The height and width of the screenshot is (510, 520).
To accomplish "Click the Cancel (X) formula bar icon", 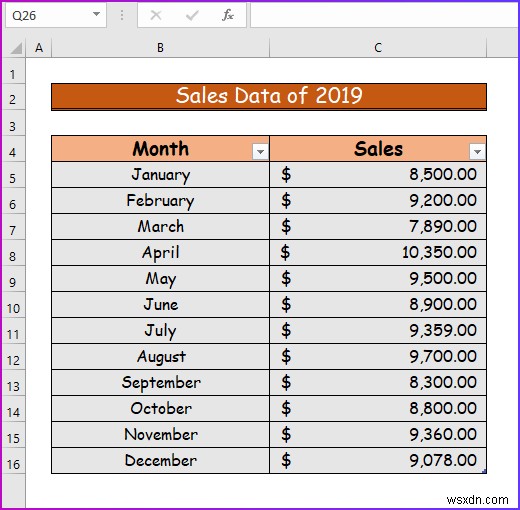I will [156, 15].
